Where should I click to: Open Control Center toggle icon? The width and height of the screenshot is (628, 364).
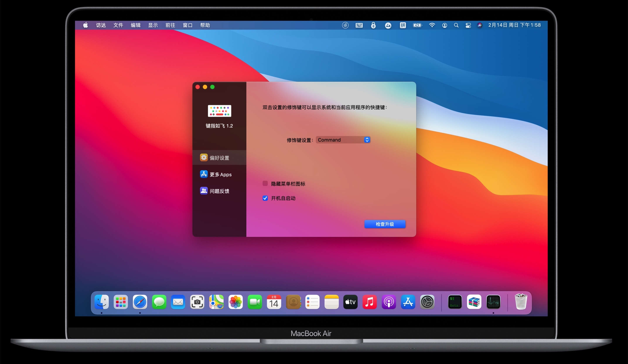[468, 26]
